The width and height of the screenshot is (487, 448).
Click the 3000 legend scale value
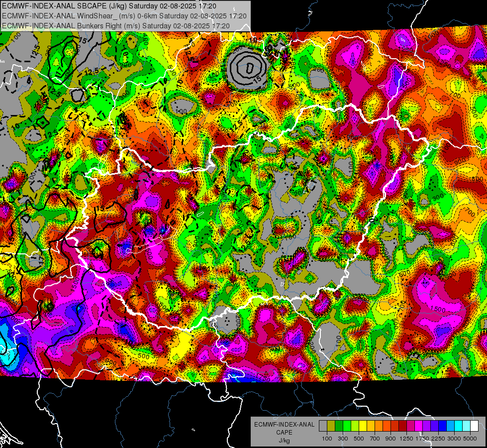tap(454, 439)
